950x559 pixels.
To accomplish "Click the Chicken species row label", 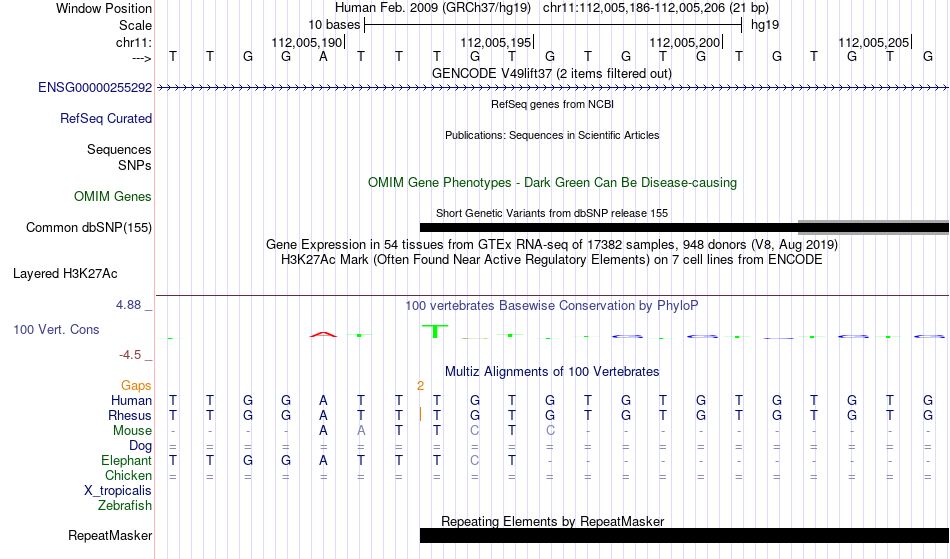I will (128, 476).
